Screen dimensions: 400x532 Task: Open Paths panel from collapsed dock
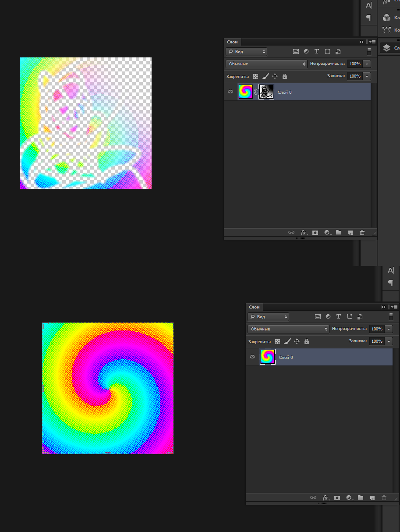(386, 30)
